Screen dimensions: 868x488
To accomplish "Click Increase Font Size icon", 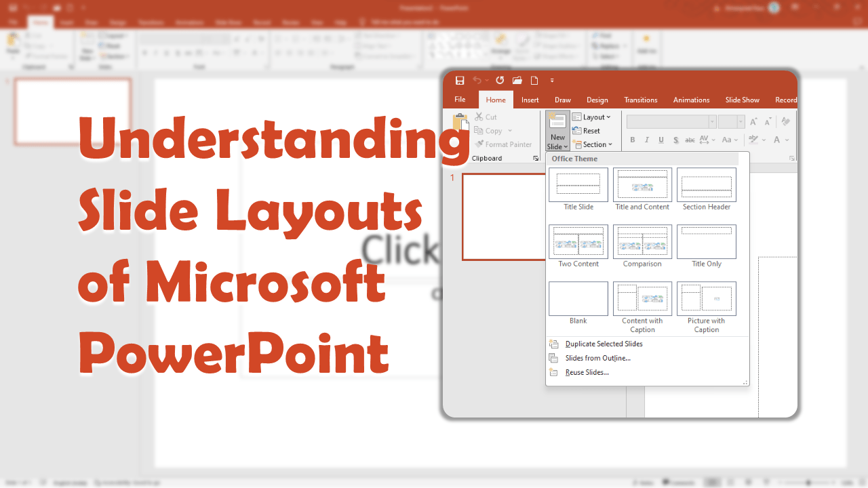I will pos(753,122).
